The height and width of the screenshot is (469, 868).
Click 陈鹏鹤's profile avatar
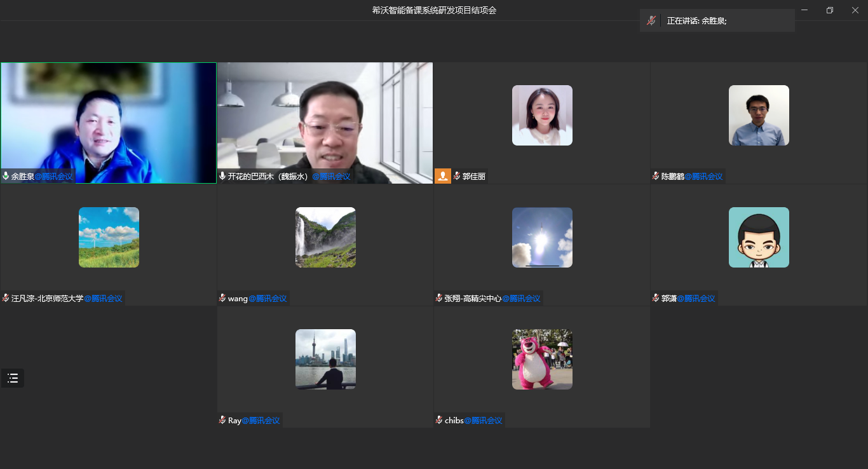click(759, 115)
